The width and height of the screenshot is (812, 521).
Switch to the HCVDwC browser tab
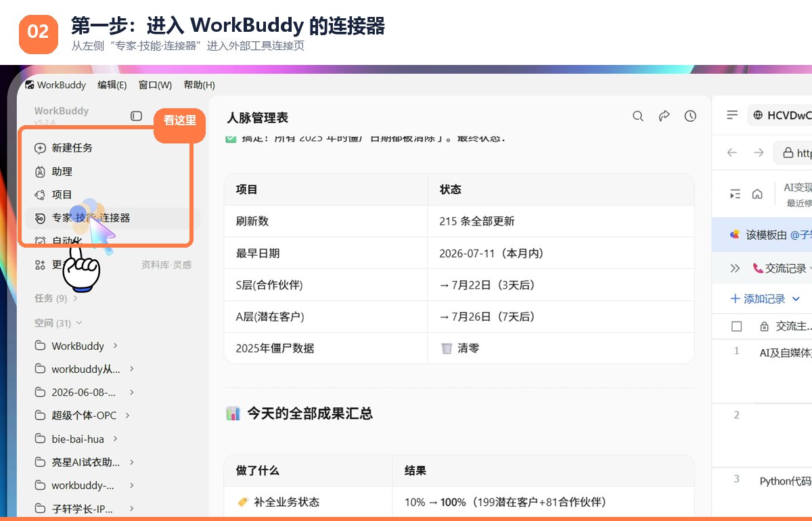pyautogui.click(x=780, y=116)
